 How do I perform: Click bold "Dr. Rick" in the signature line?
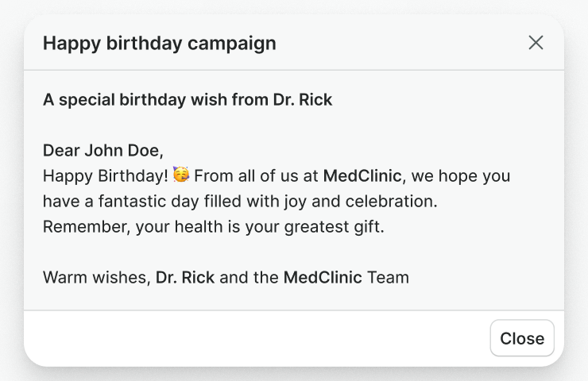point(185,278)
